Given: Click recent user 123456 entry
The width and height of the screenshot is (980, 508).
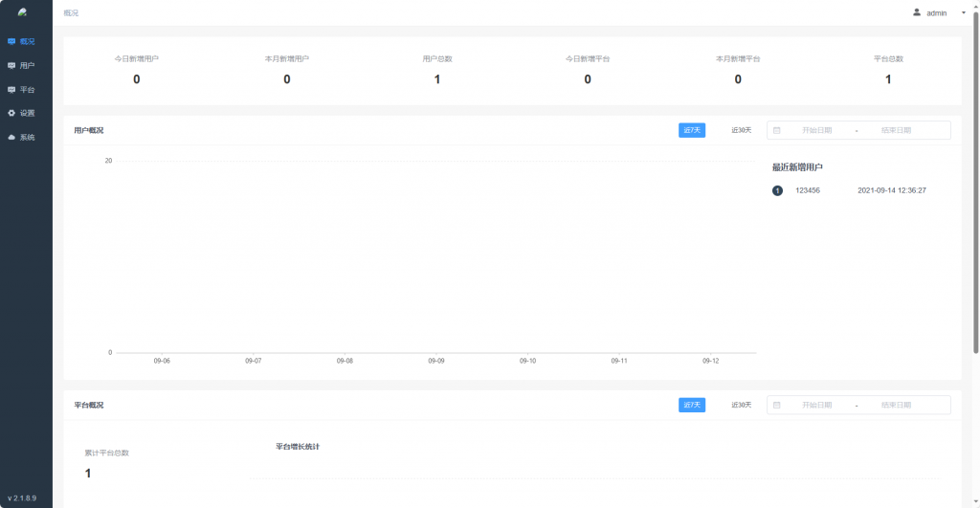Looking at the screenshot, I should [x=808, y=190].
